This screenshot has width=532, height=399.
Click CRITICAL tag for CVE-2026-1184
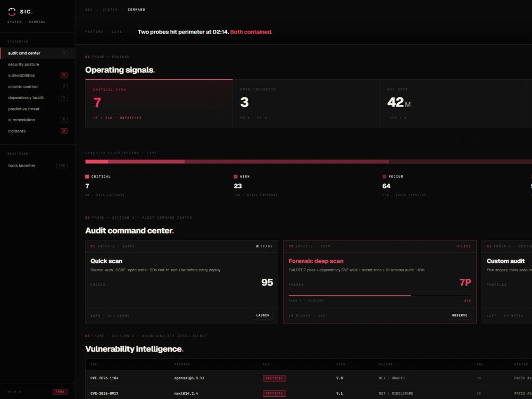tap(274, 378)
